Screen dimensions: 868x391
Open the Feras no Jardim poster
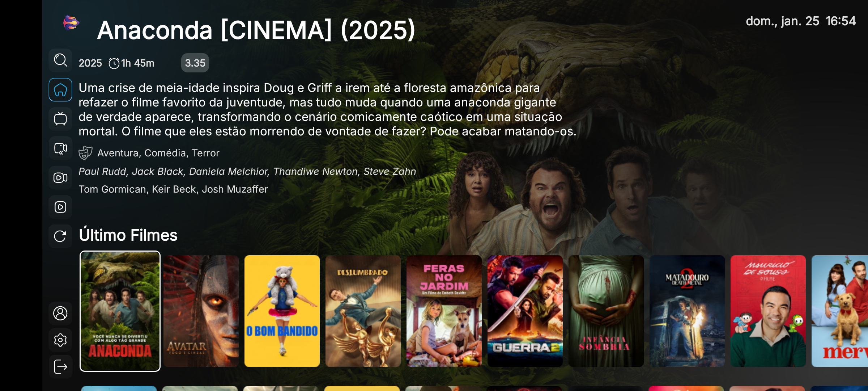pos(444,311)
